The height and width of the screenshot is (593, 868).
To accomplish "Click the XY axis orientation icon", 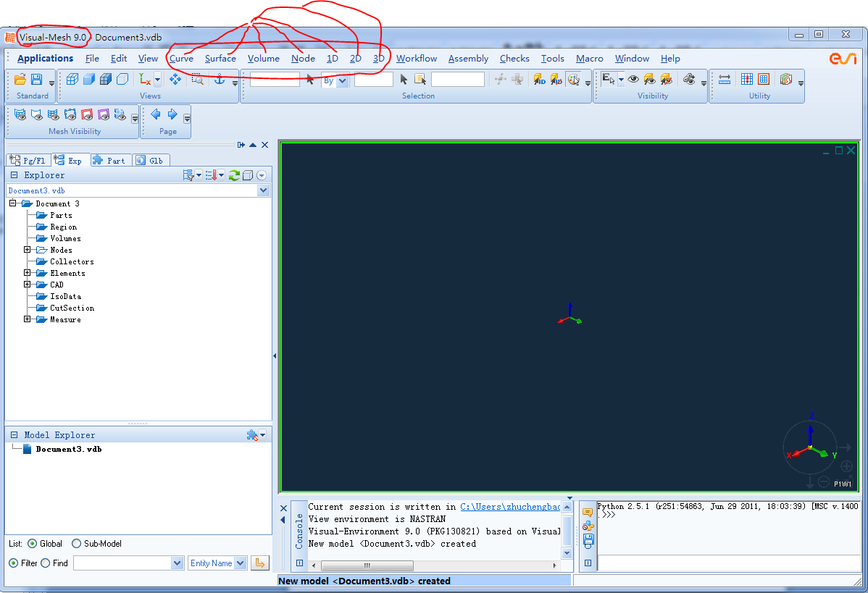I will point(144,80).
